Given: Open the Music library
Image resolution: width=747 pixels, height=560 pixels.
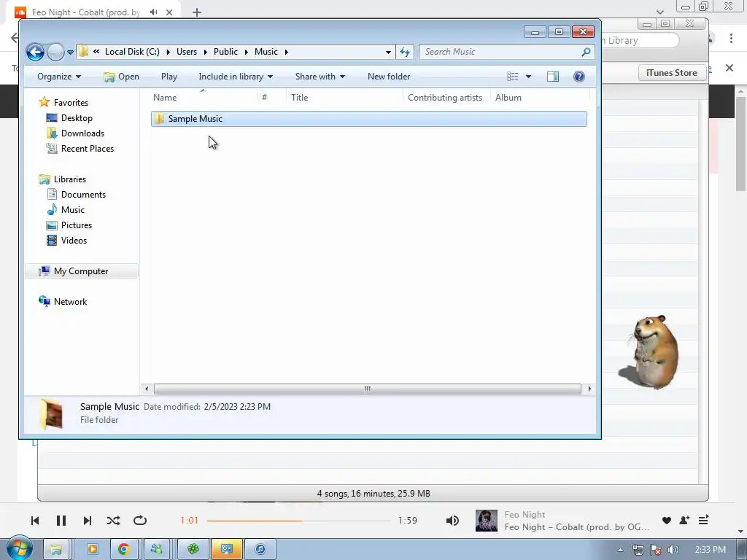Looking at the screenshot, I should [x=72, y=209].
